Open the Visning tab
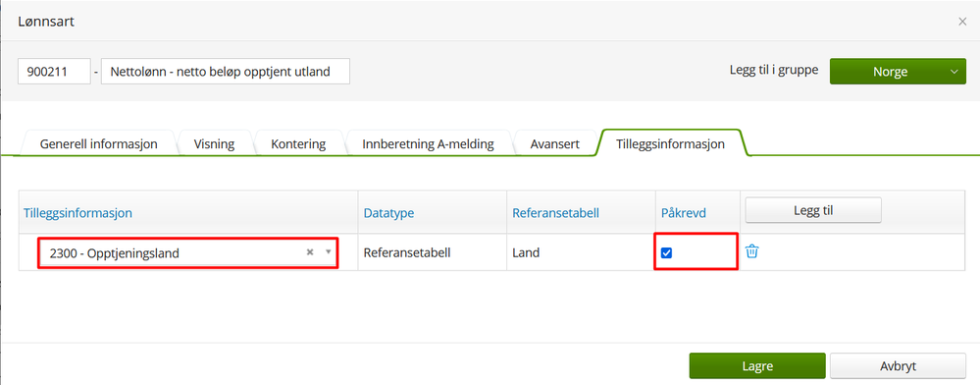 click(x=215, y=144)
